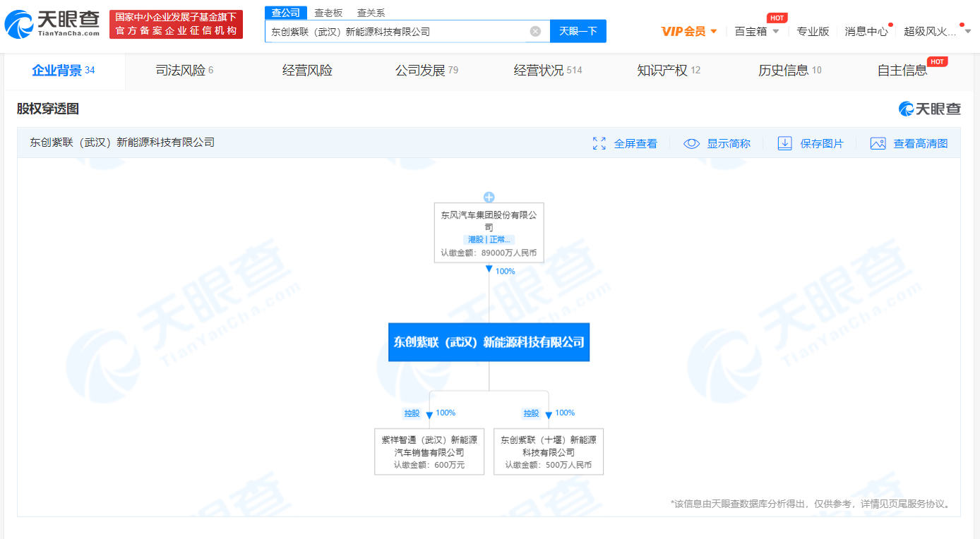
Task: Open the 公司发展 tab
Action: [x=426, y=71]
